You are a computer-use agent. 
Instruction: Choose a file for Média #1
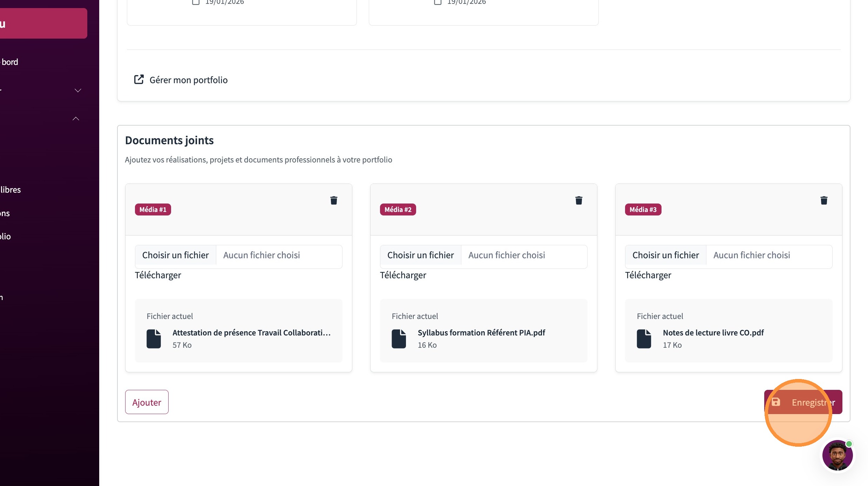(175, 255)
